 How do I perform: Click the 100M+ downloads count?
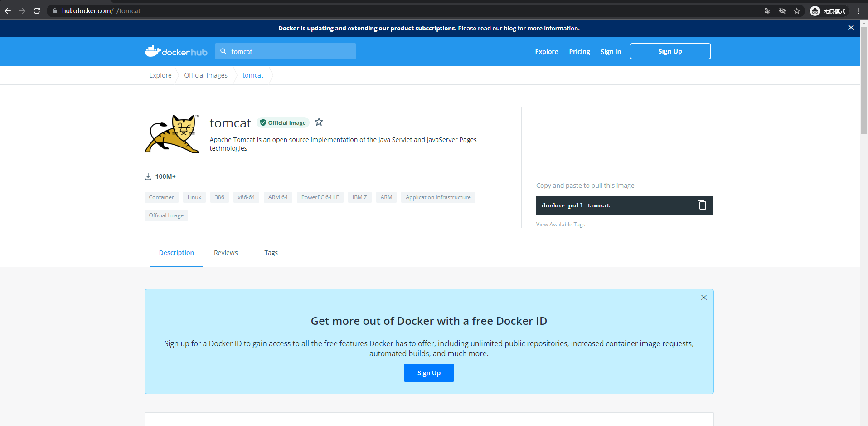click(165, 176)
